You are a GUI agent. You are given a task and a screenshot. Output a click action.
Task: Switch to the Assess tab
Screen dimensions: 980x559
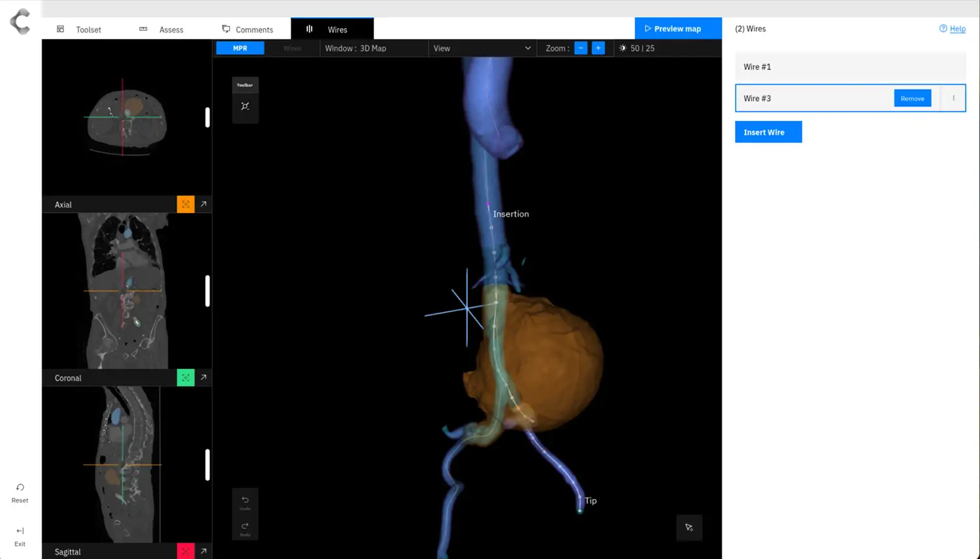point(162,29)
